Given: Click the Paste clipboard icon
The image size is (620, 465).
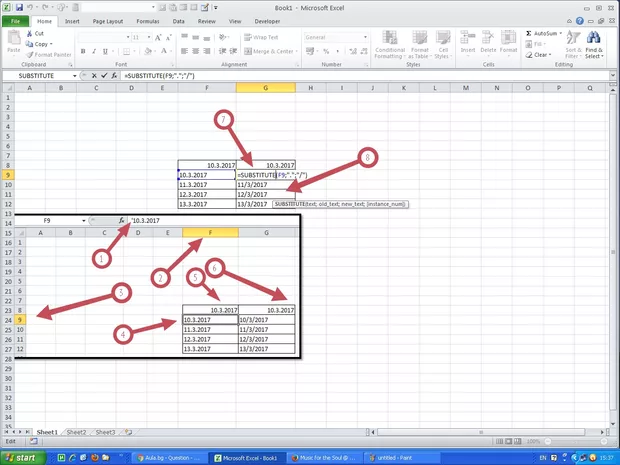Looking at the screenshot, I should 12,40.
